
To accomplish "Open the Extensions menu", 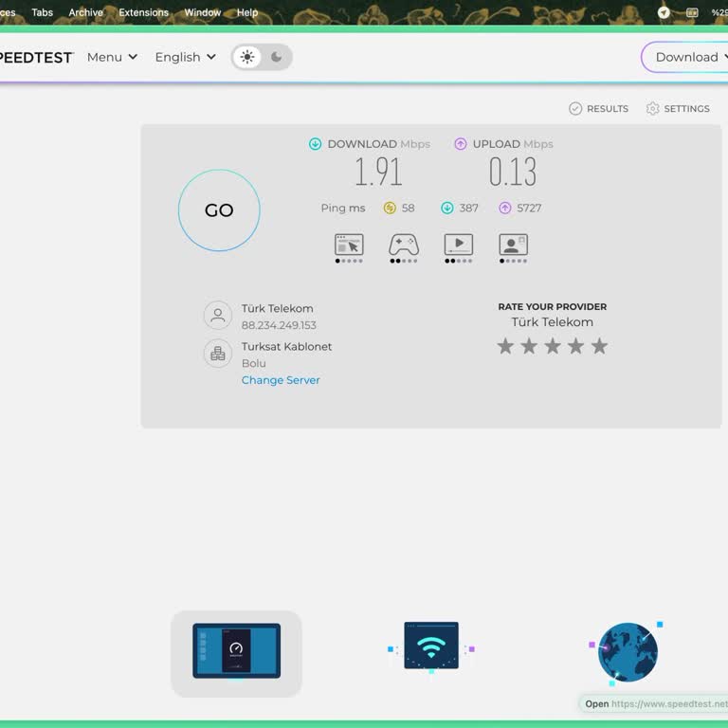I will point(143,12).
